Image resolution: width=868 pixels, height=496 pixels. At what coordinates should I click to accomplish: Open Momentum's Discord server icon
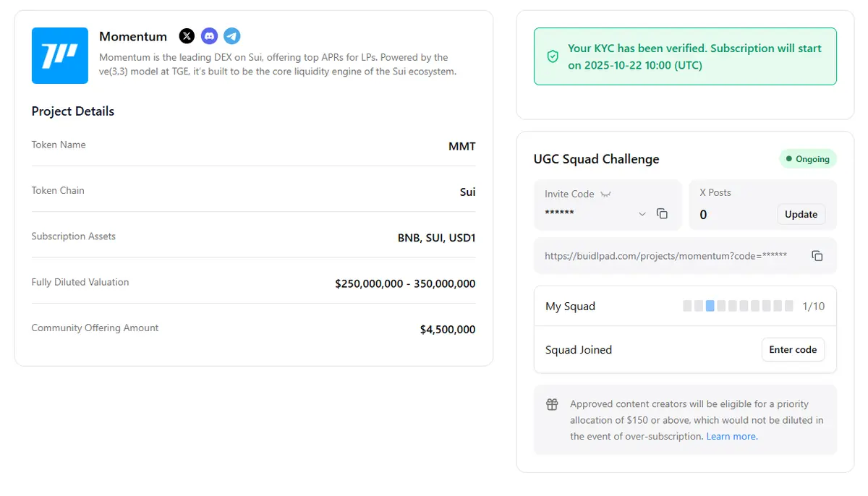pyautogui.click(x=209, y=36)
